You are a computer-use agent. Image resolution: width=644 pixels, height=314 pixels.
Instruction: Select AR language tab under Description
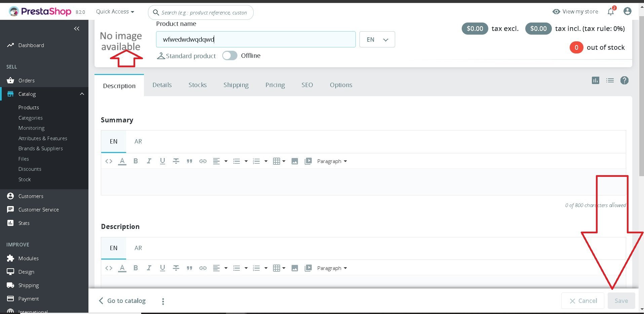click(x=138, y=248)
